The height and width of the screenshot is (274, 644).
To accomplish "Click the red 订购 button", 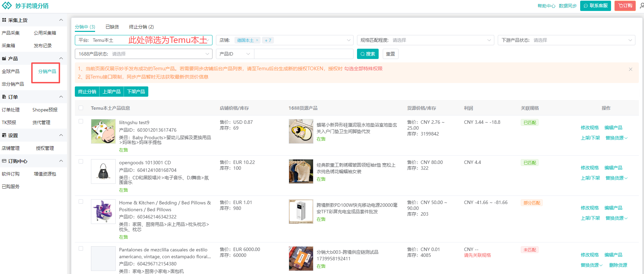I will click(x=625, y=6).
